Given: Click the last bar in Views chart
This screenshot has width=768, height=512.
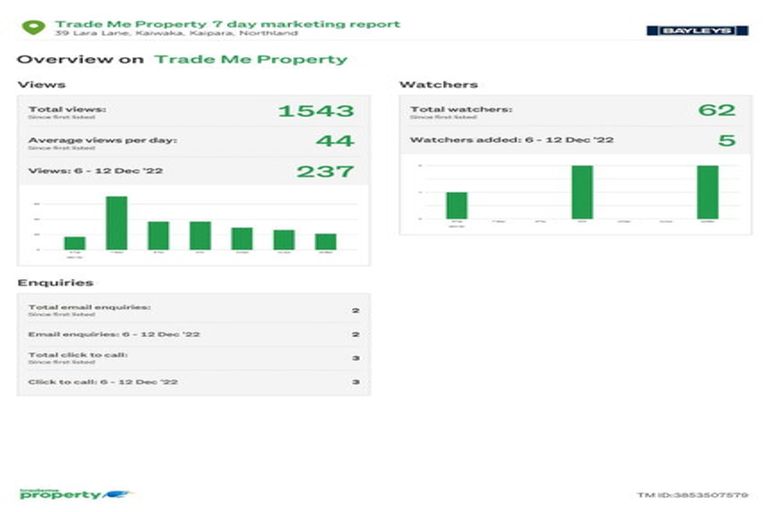Looking at the screenshot, I should (326, 241).
